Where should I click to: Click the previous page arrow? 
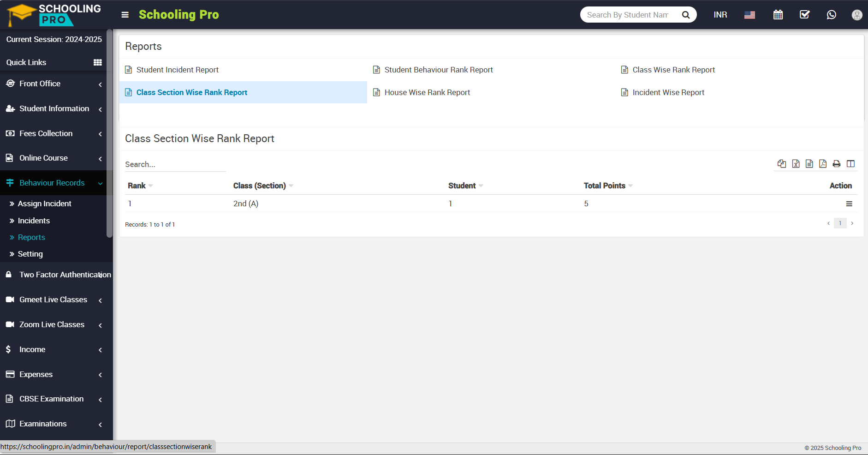tap(829, 223)
